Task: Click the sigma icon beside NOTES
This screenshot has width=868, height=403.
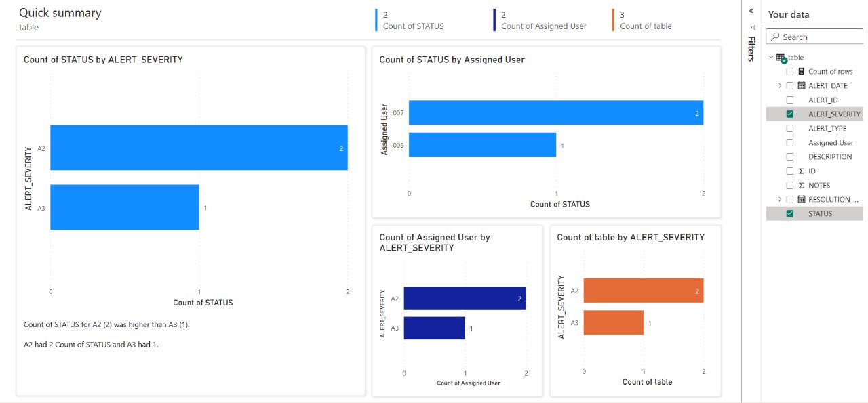Action: (801, 184)
